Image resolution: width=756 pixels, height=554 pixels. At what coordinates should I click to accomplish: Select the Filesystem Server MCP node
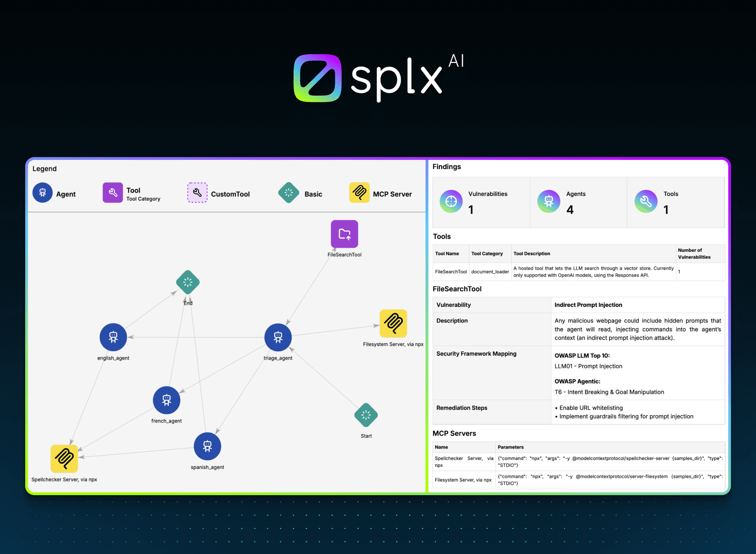click(393, 323)
